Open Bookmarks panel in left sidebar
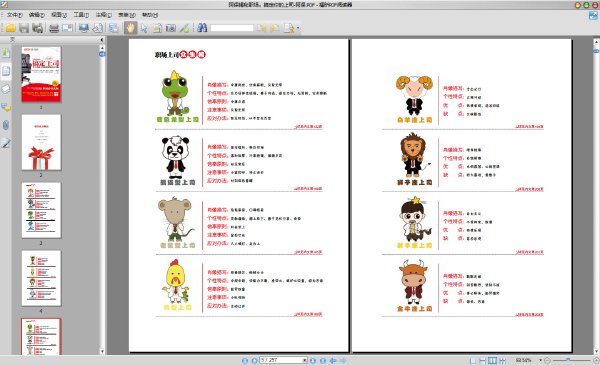 pos(6,52)
